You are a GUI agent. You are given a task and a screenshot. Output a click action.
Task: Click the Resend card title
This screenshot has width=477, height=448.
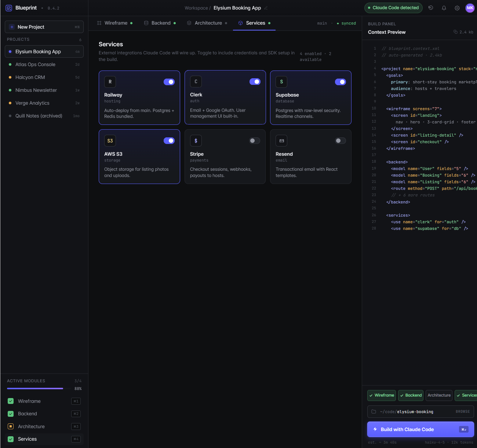(284, 154)
